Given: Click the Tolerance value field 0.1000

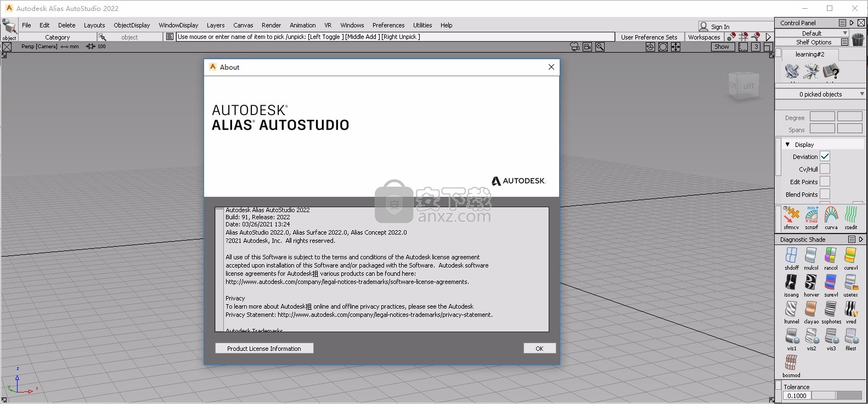Looking at the screenshot, I should [797, 395].
